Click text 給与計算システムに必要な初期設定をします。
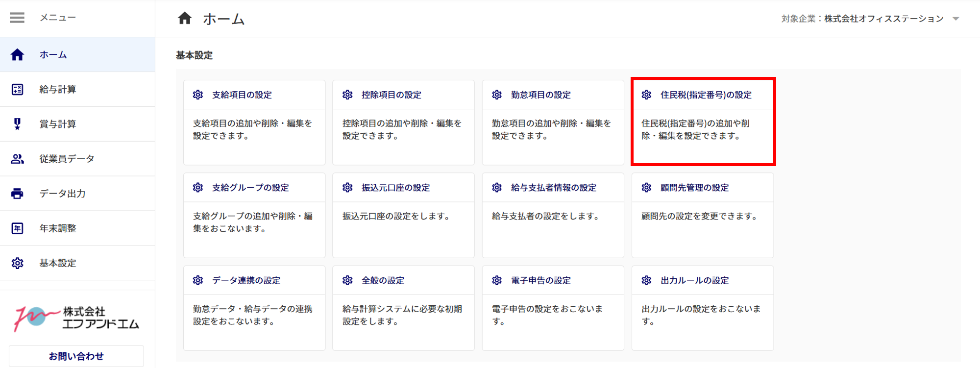 tap(402, 315)
